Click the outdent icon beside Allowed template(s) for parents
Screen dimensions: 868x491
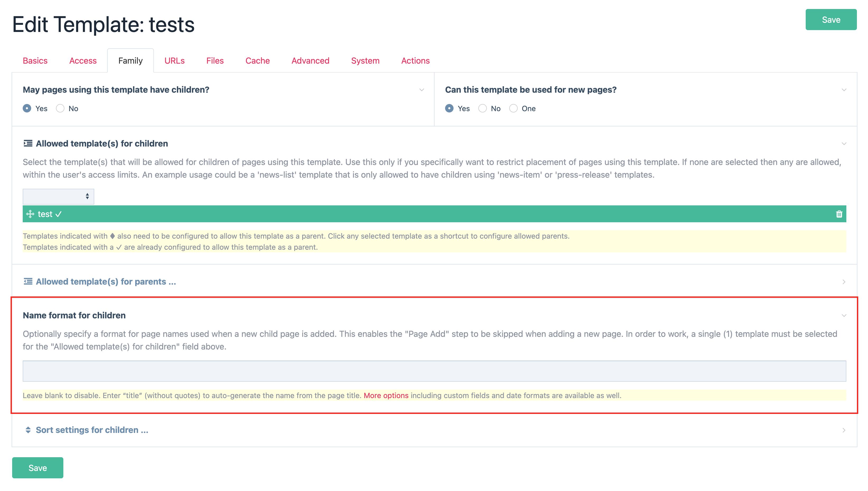pyautogui.click(x=28, y=282)
